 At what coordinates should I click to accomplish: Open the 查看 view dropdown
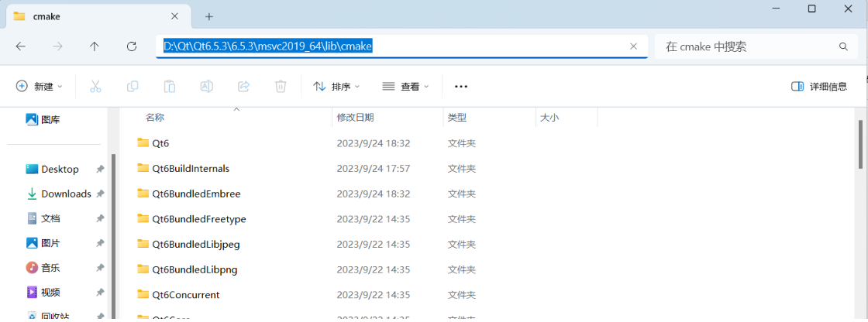pyautogui.click(x=406, y=87)
